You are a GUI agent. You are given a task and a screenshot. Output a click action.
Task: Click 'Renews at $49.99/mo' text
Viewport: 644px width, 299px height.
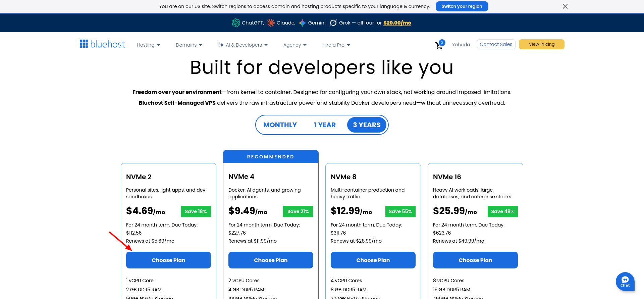(x=459, y=241)
